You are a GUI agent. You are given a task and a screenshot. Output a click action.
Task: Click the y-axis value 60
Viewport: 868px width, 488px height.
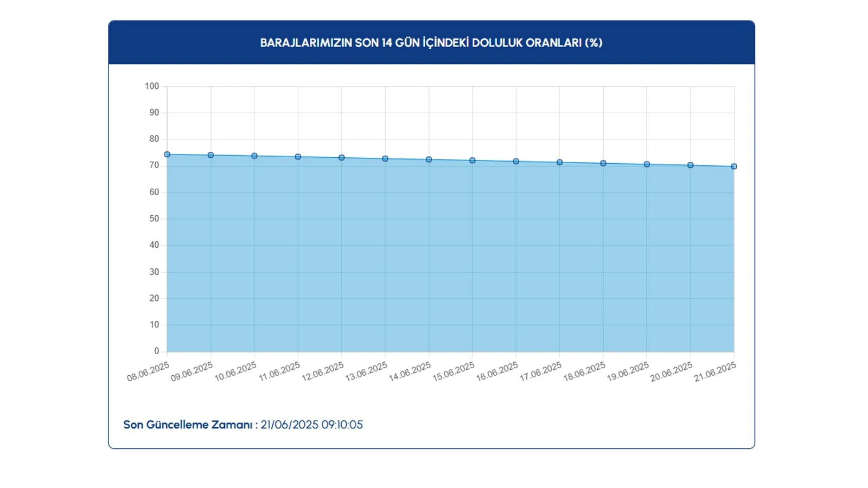pyautogui.click(x=155, y=192)
